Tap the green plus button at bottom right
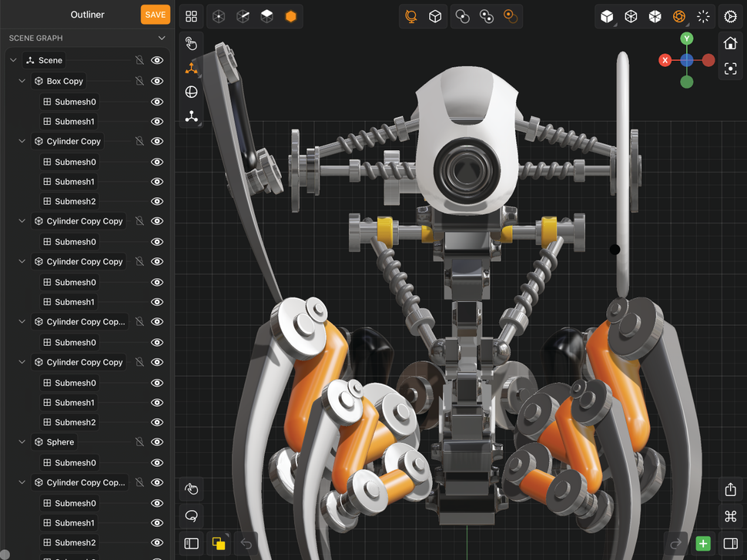Viewport: 747px width, 560px height. (702, 543)
